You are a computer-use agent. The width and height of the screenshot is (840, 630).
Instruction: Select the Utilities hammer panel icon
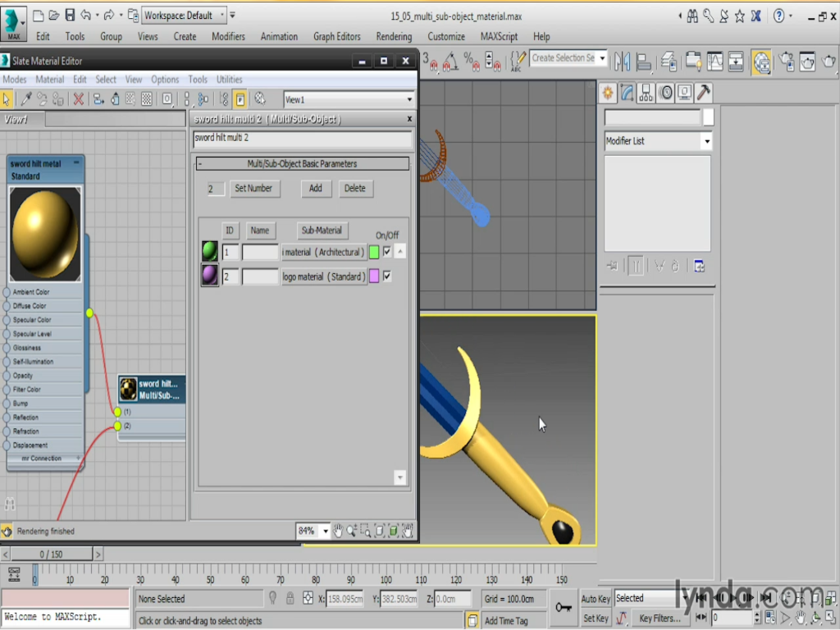click(703, 93)
